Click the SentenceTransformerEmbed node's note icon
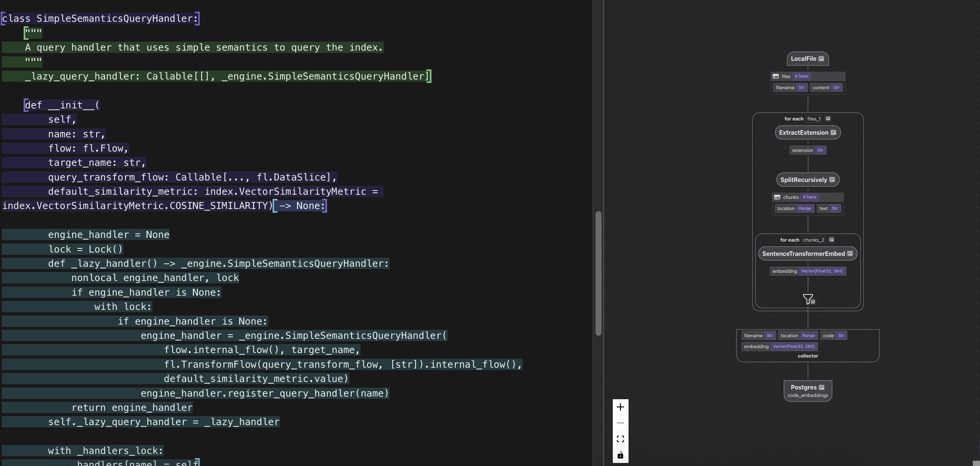 click(850, 254)
